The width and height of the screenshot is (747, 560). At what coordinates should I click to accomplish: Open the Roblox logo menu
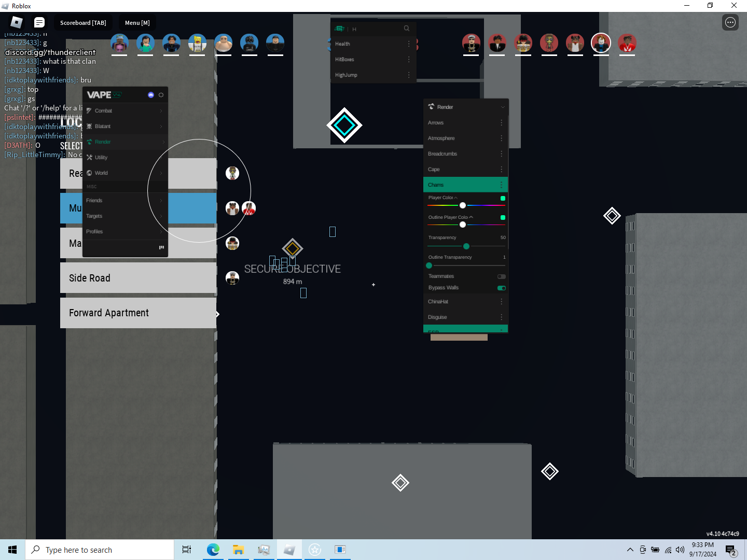click(x=17, y=22)
